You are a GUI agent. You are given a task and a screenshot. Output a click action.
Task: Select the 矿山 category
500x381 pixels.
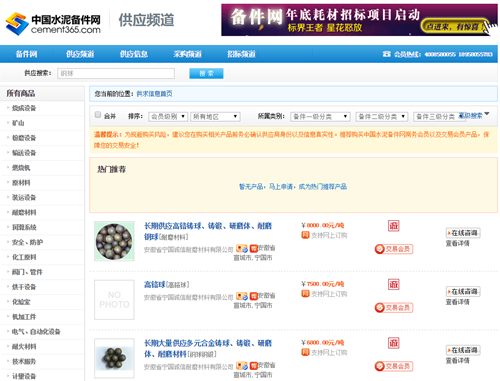click(x=18, y=123)
